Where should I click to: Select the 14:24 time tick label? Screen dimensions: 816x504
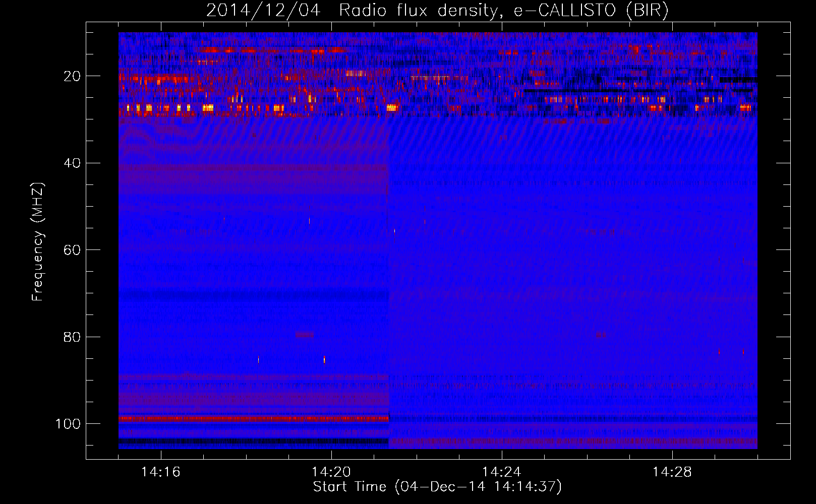(502, 472)
